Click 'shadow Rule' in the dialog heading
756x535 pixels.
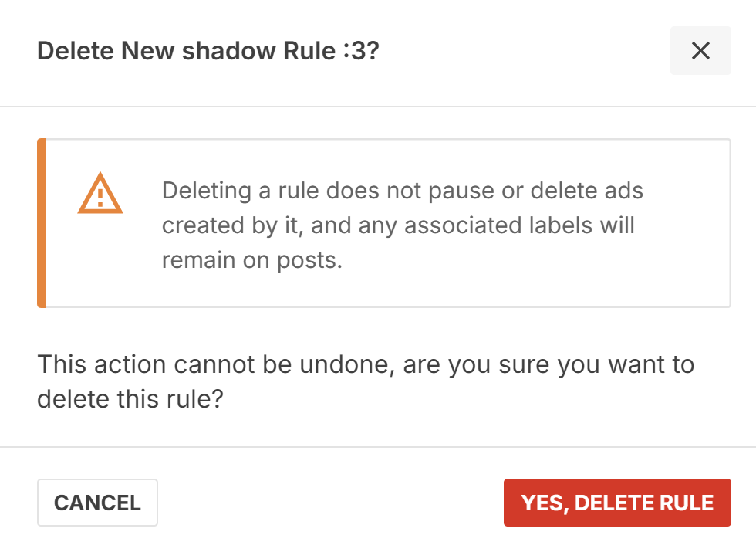(258, 51)
